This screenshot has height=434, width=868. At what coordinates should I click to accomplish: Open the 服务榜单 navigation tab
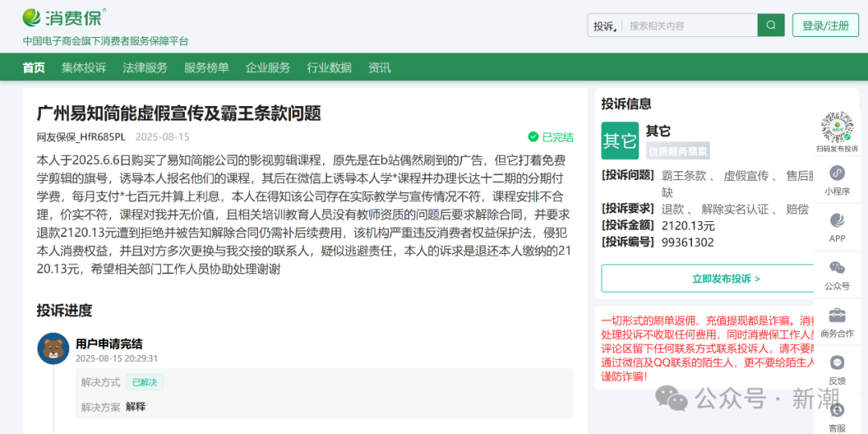[207, 68]
